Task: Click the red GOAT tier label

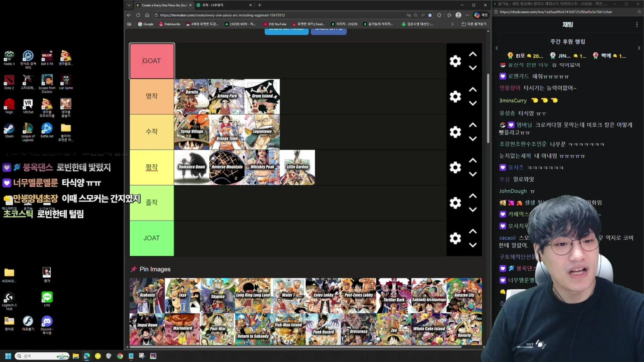Action: tap(152, 61)
